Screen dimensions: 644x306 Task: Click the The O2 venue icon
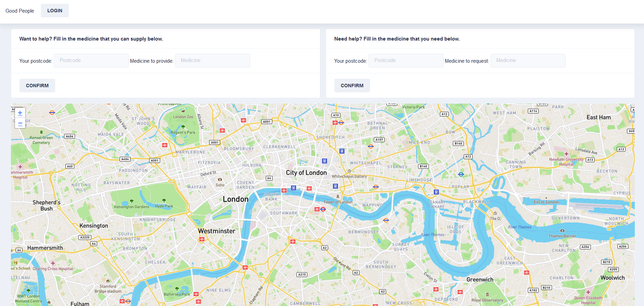495,213
